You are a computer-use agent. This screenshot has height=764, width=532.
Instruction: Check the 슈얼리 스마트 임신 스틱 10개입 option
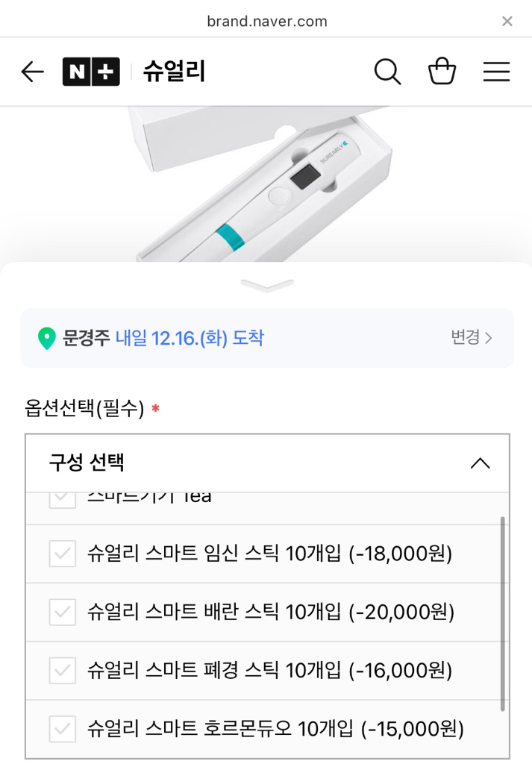click(62, 553)
